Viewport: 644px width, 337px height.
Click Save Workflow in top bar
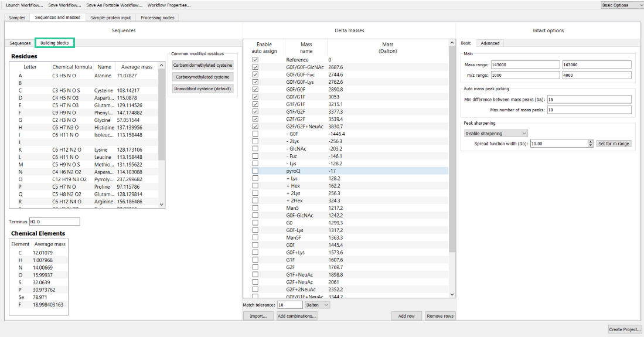coord(65,5)
